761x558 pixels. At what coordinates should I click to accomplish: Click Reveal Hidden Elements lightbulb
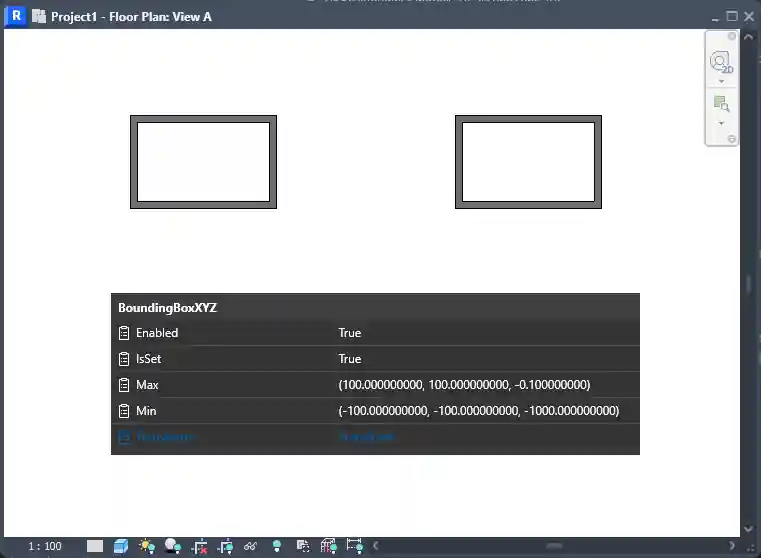277,546
